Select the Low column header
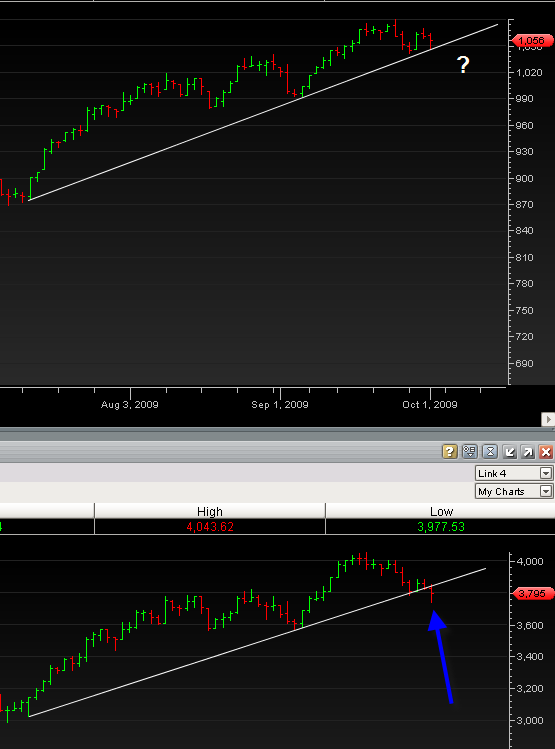Image resolution: width=555 pixels, height=749 pixels. click(x=441, y=511)
